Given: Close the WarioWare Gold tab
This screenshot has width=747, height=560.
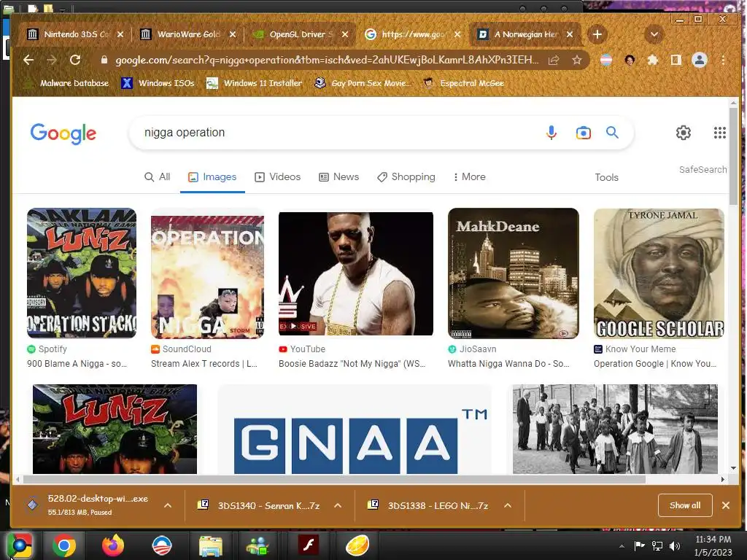Looking at the screenshot, I should (233, 34).
